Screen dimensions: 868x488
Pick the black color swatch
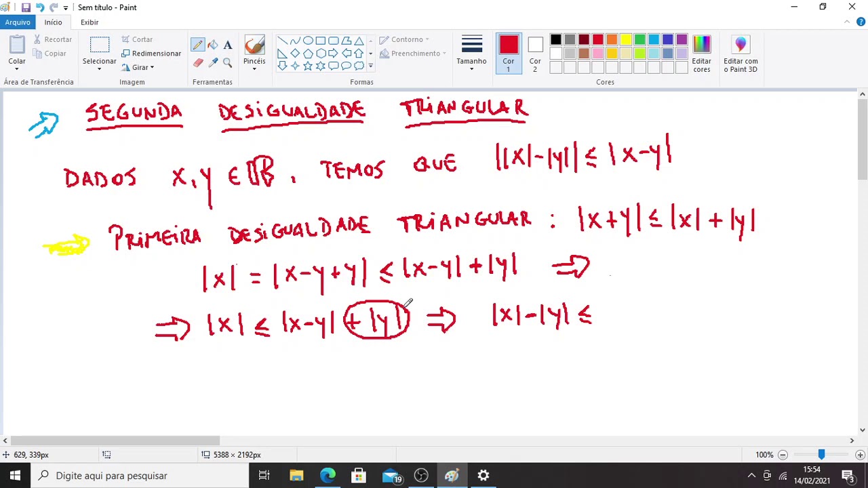(x=556, y=40)
